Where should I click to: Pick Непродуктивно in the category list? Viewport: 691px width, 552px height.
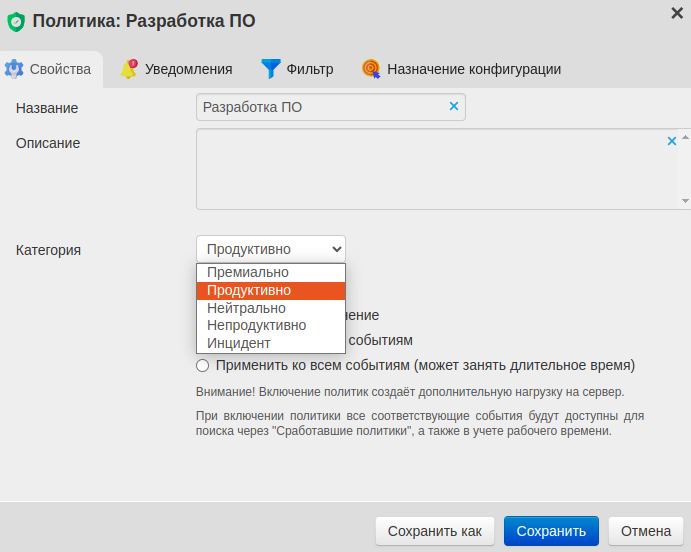[256, 325]
